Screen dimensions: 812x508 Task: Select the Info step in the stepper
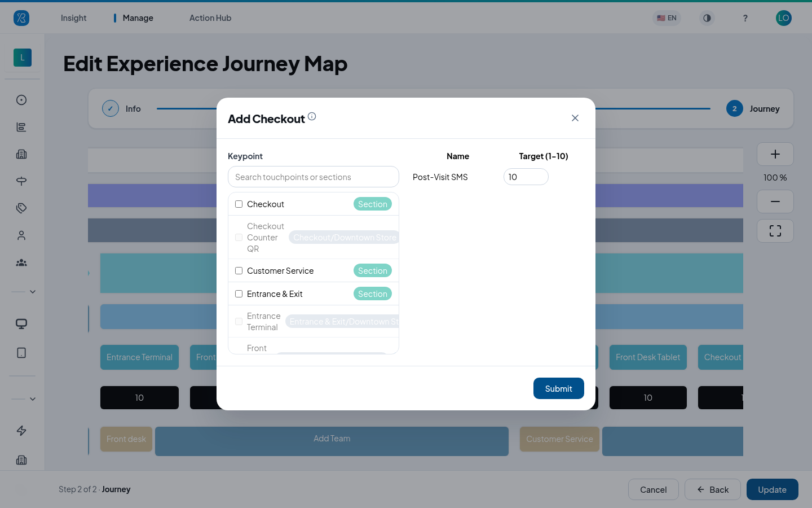122,109
